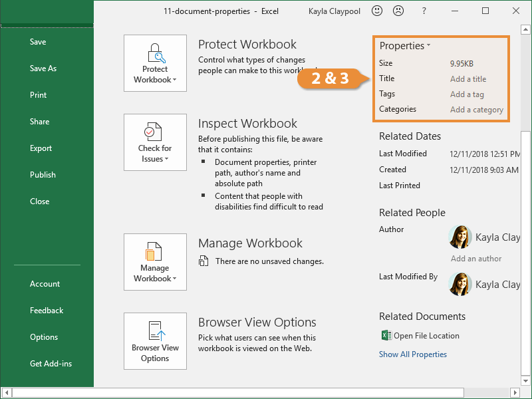
Task: Click the frowning face feedback icon
Action: click(x=398, y=11)
